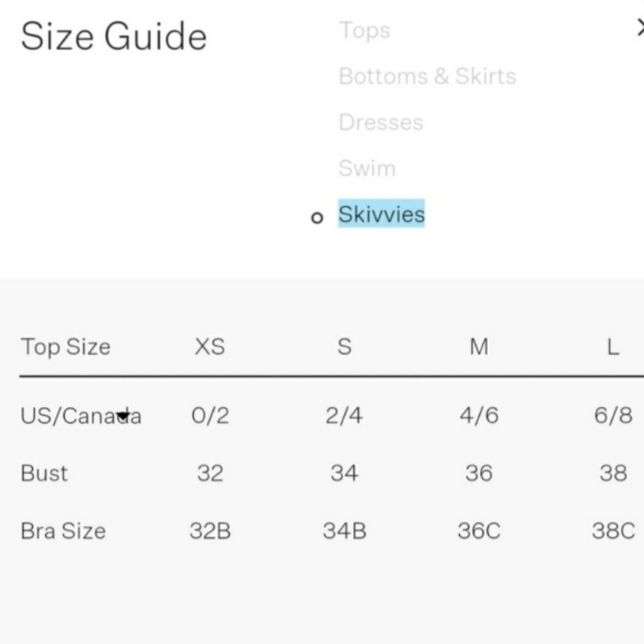
Task: Click the S size column header
Action: click(x=345, y=347)
